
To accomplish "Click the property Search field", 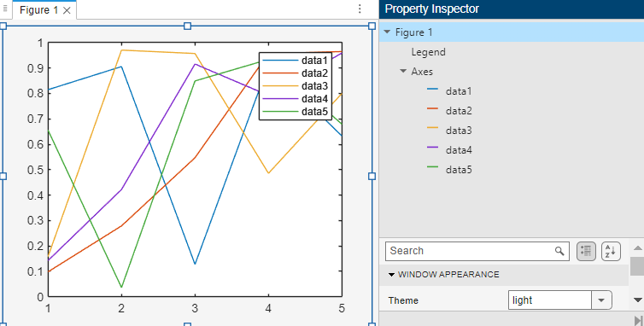I will coord(477,251).
